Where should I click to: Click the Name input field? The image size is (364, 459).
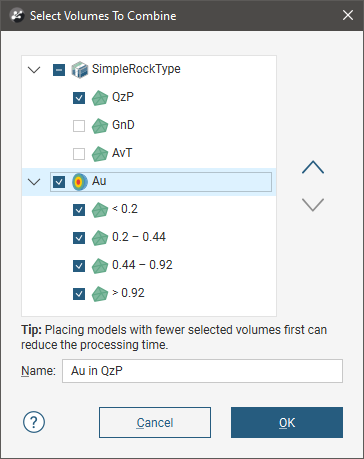(x=202, y=371)
